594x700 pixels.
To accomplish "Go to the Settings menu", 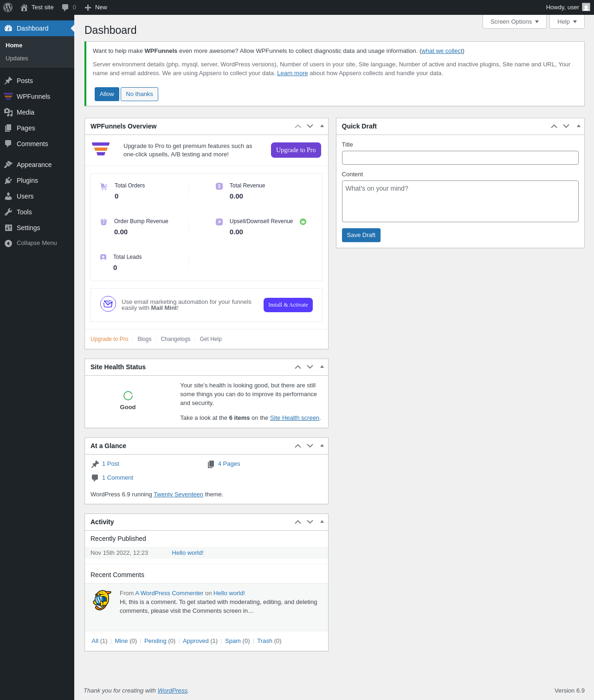I will 28,228.
